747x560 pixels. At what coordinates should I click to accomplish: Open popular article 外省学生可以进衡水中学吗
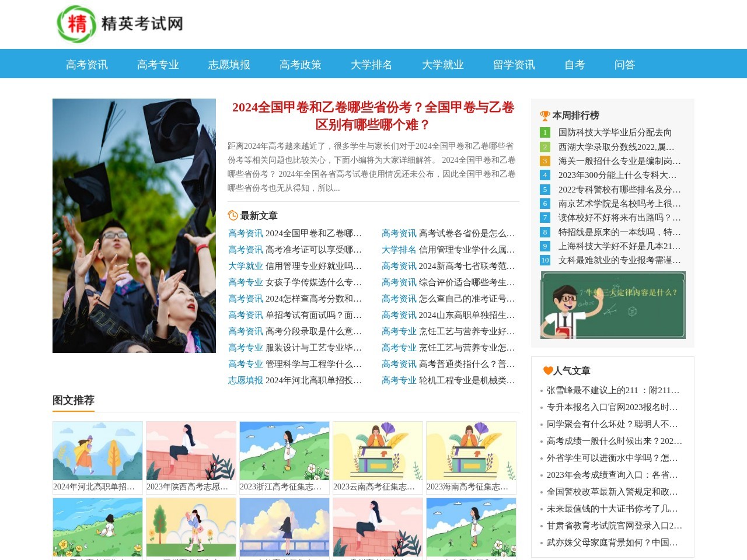[613, 458]
